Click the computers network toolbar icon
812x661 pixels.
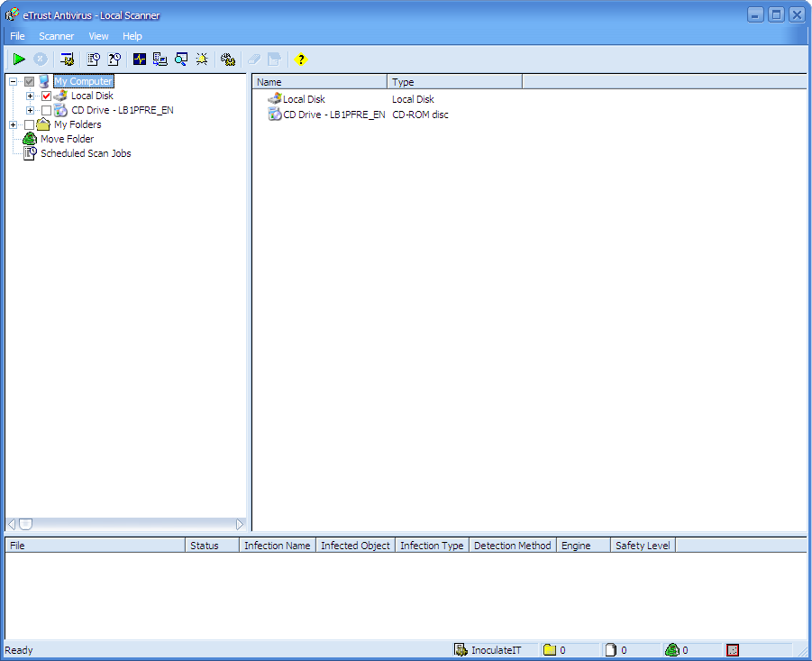tap(160, 60)
